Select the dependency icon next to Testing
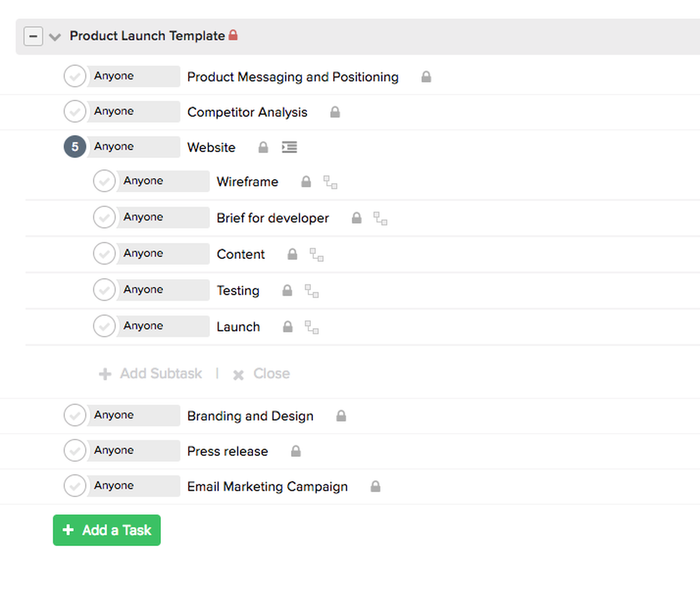700x589 pixels. click(312, 291)
